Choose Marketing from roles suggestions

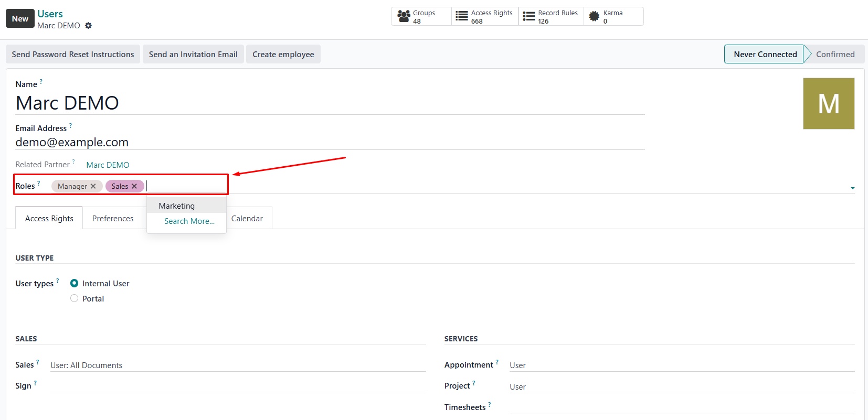pos(177,206)
